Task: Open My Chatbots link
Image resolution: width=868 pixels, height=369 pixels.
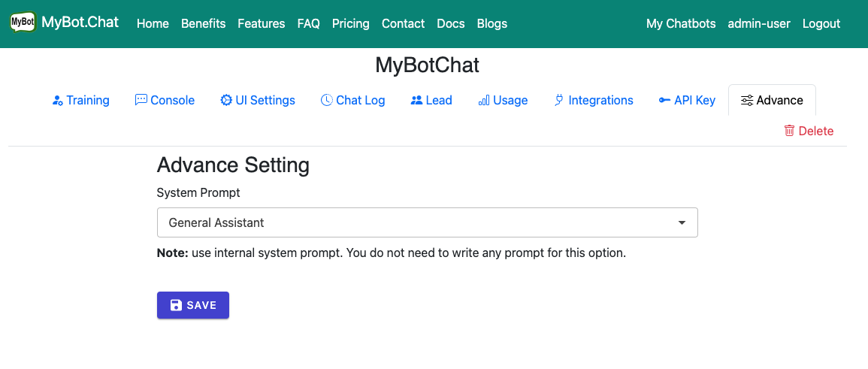Action: 681,23
